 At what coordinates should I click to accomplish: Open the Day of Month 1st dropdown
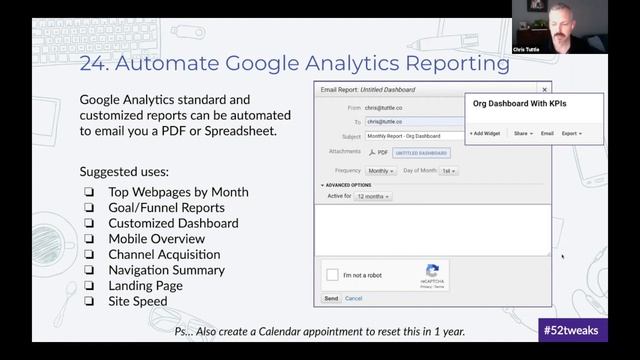pos(449,171)
